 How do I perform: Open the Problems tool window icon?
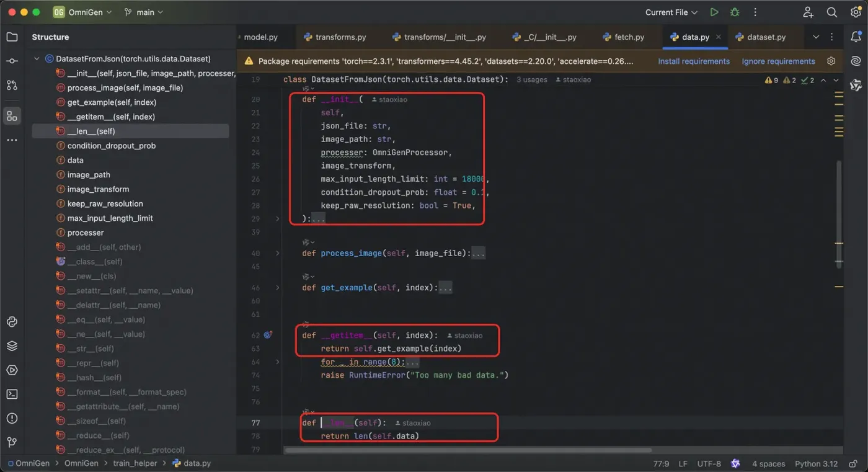click(12, 419)
